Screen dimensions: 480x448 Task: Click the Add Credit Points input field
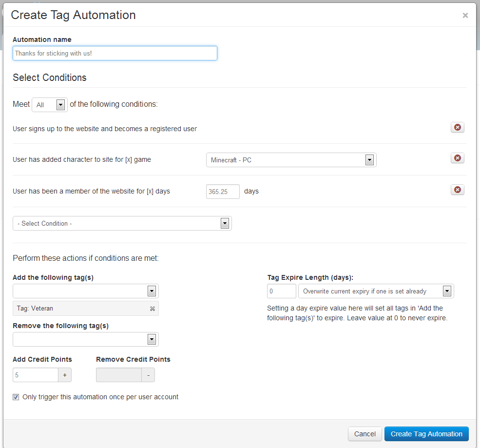pos(36,375)
